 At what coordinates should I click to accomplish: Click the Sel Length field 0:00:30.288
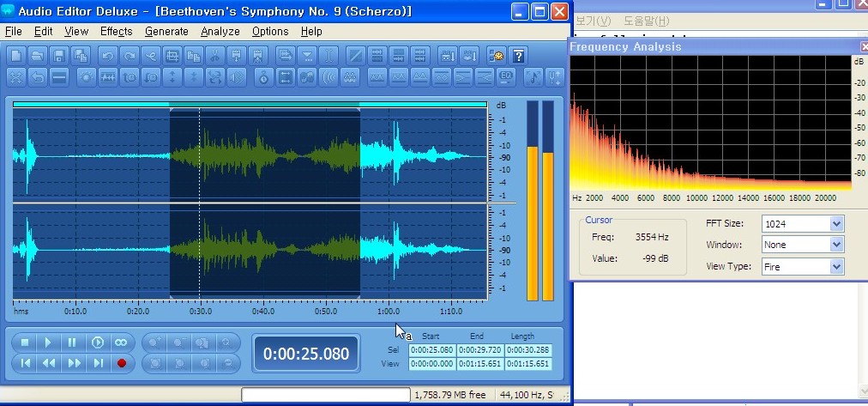(x=528, y=350)
